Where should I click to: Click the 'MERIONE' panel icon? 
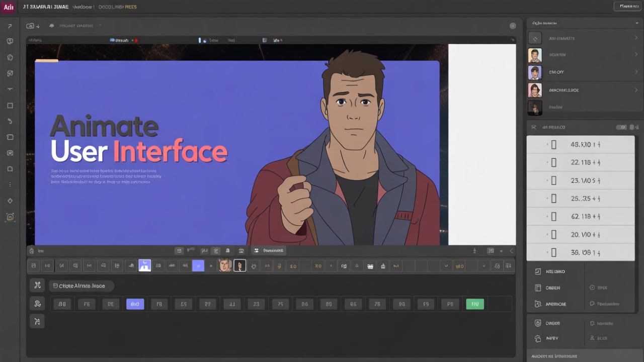tap(537, 304)
